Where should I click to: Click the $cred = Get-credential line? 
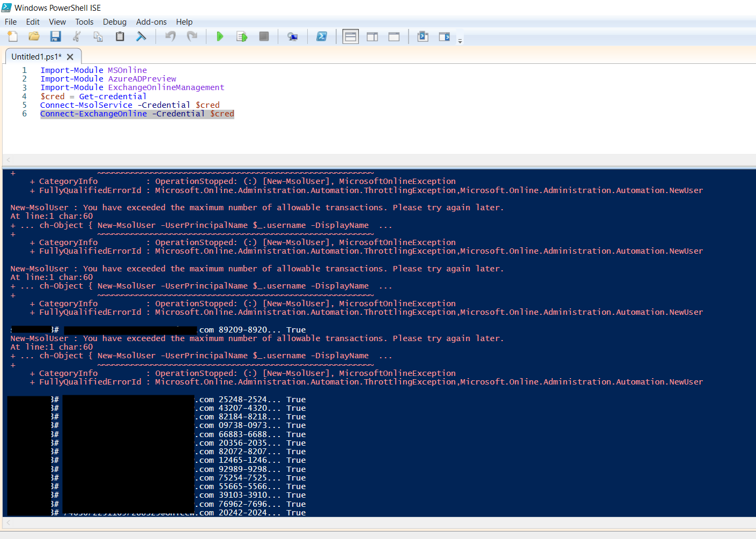pyautogui.click(x=93, y=97)
